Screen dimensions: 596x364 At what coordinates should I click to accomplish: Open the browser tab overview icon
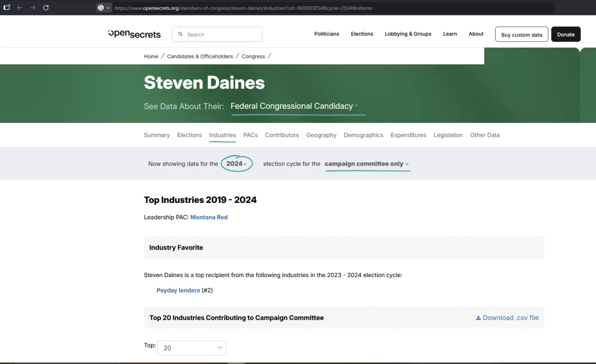[x=7, y=8]
